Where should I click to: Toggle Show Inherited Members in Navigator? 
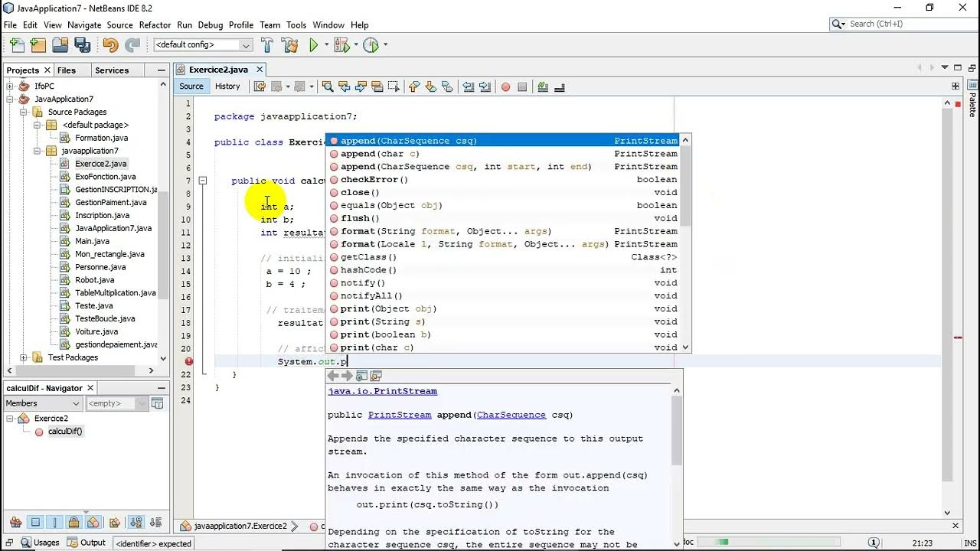pos(15,523)
